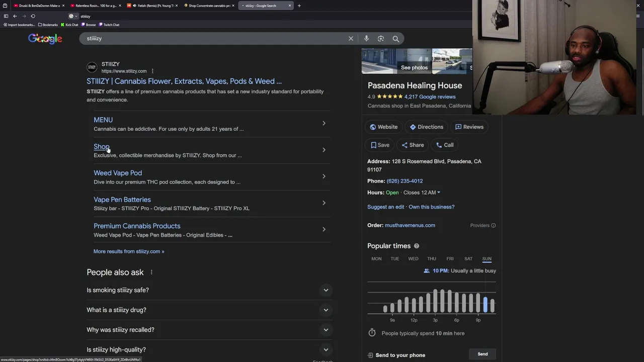Click the Website button for Pasadena Healing House
The image size is (644, 362).
point(383,127)
